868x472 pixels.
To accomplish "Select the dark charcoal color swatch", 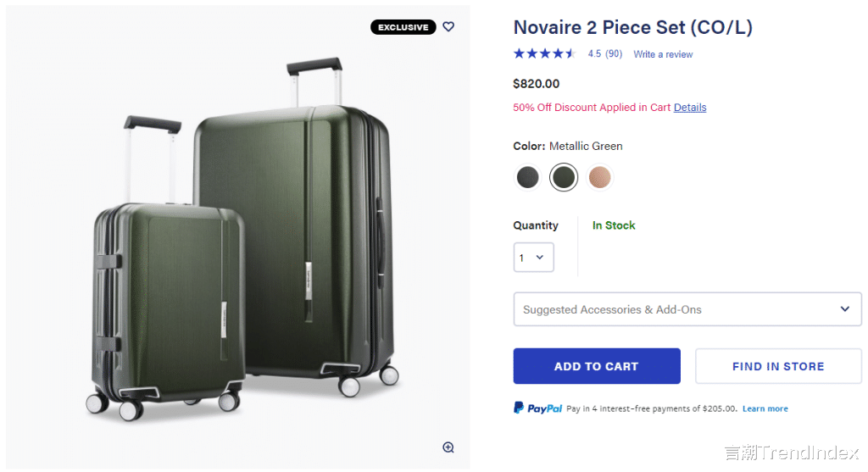I will click(x=527, y=178).
